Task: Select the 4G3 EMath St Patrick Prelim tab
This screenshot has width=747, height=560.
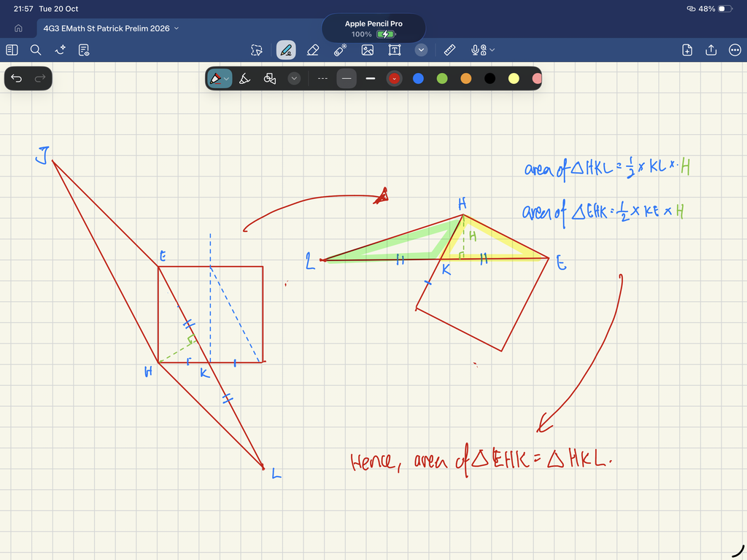Action: coord(107,28)
